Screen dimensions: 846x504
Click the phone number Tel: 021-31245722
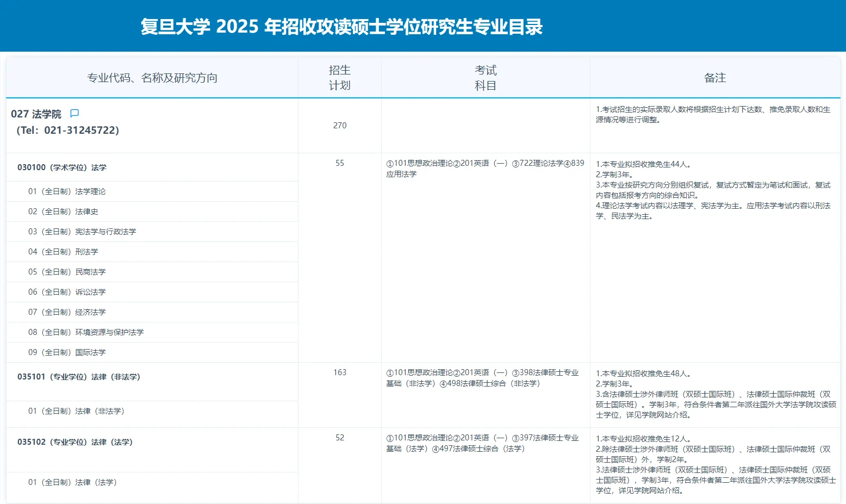click(68, 130)
